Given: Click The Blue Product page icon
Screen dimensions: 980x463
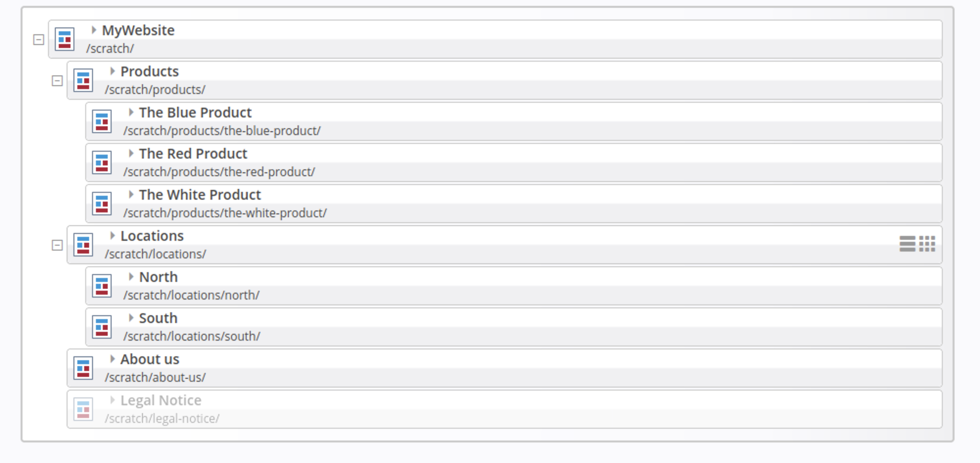Looking at the screenshot, I should tap(102, 121).
